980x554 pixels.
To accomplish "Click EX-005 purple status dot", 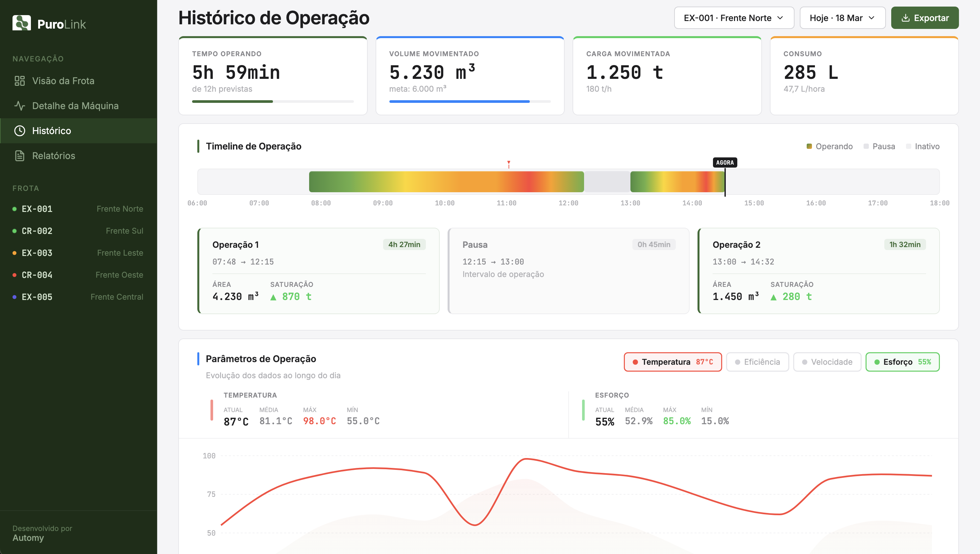I will pos(14,297).
